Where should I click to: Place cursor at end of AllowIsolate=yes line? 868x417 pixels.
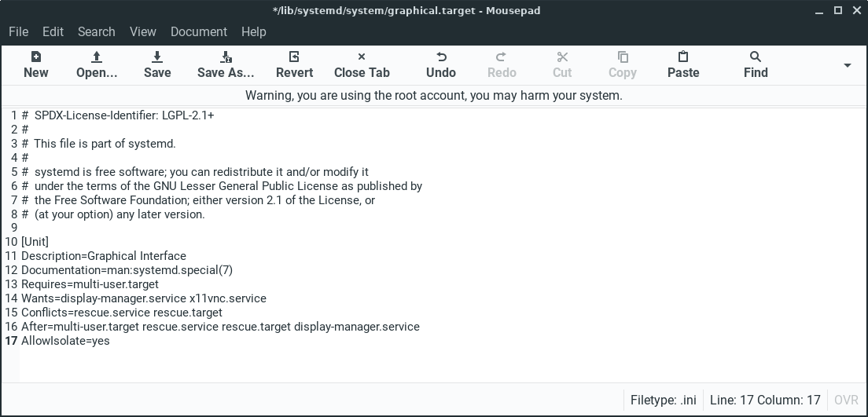[111, 341]
